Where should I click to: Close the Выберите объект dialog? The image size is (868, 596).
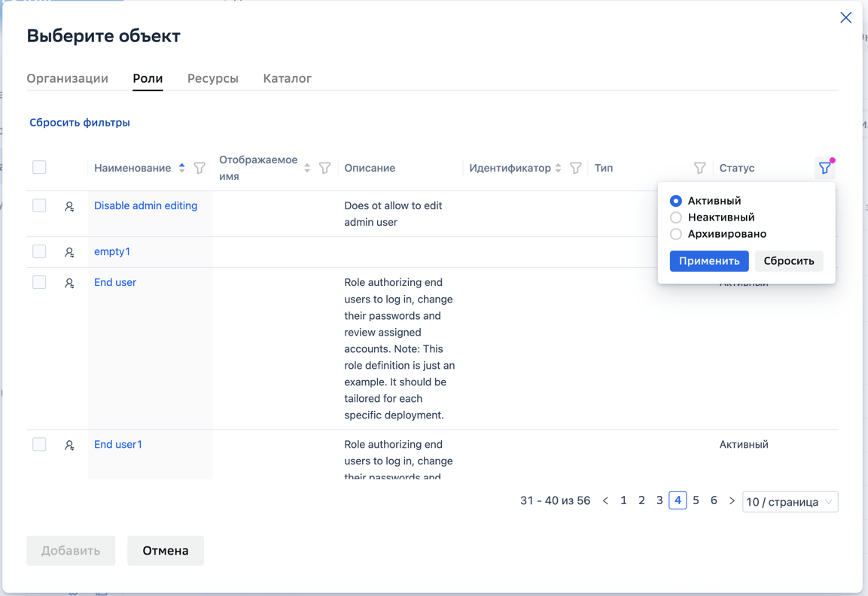tap(846, 18)
